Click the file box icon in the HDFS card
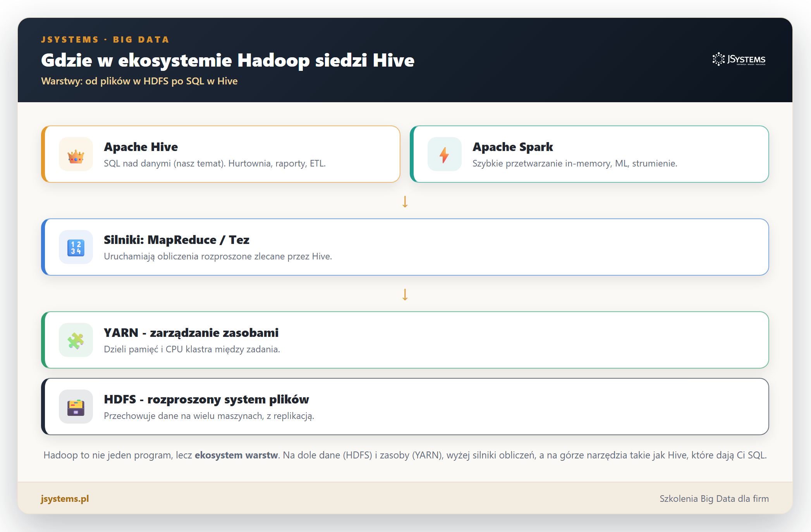The width and height of the screenshot is (811, 532). (x=76, y=407)
